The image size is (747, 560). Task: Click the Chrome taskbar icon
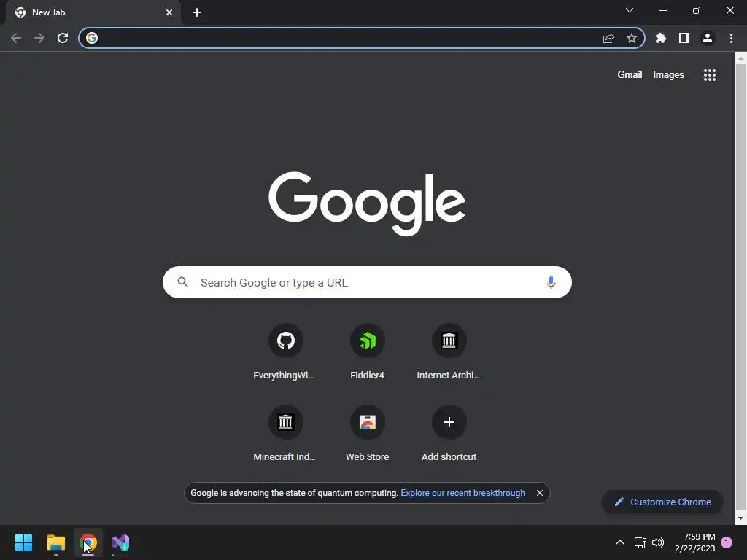pos(88,542)
